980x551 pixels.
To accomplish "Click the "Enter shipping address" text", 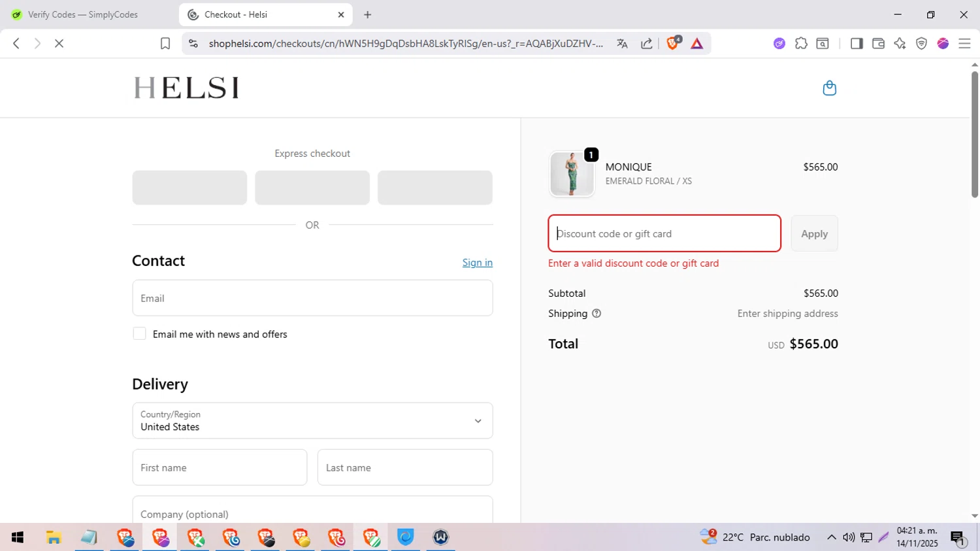I will click(x=787, y=314).
